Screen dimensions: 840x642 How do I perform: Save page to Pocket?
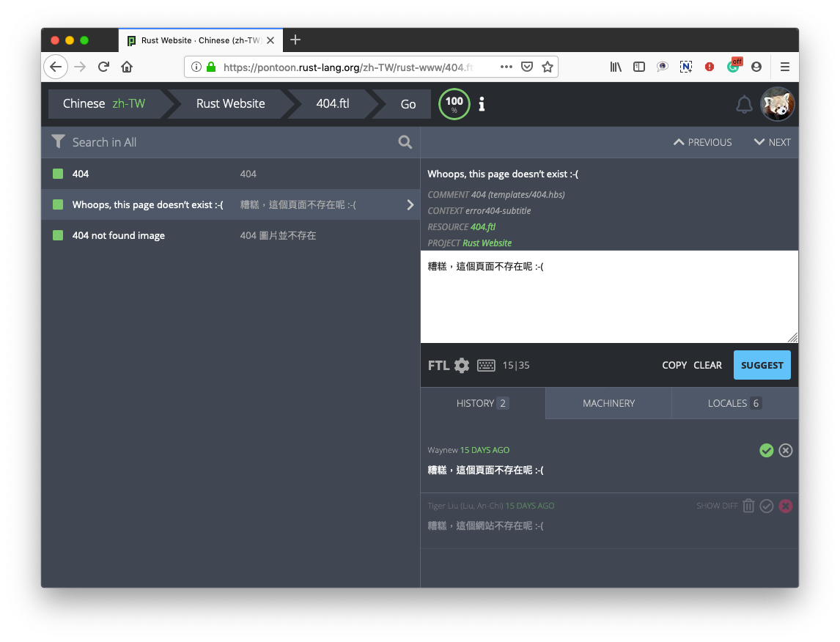527,67
